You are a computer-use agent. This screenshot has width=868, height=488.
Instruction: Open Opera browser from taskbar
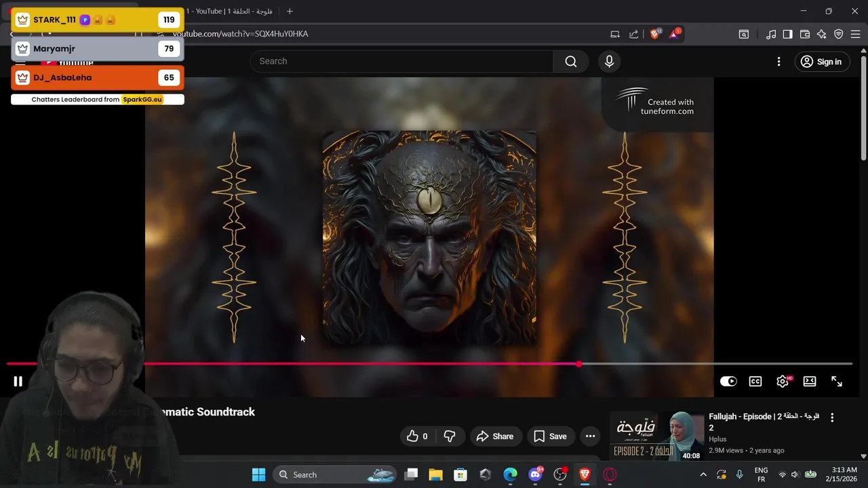point(610,474)
